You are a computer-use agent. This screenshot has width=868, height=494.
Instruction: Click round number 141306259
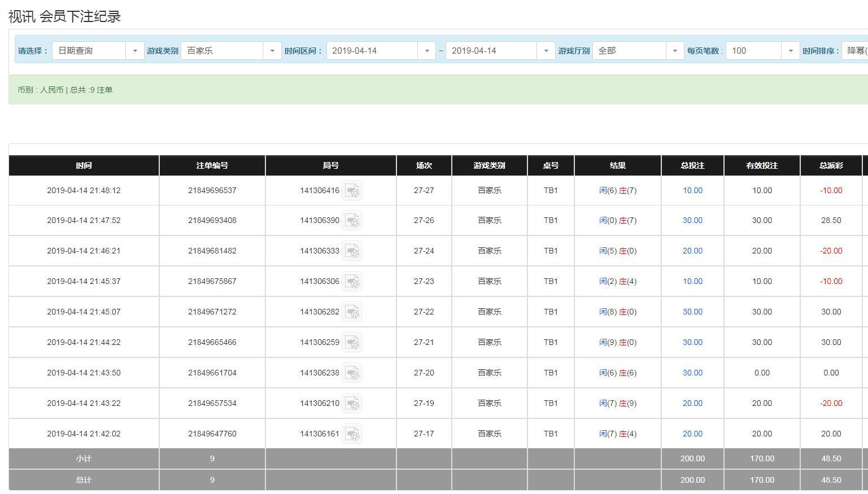pyautogui.click(x=320, y=342)
